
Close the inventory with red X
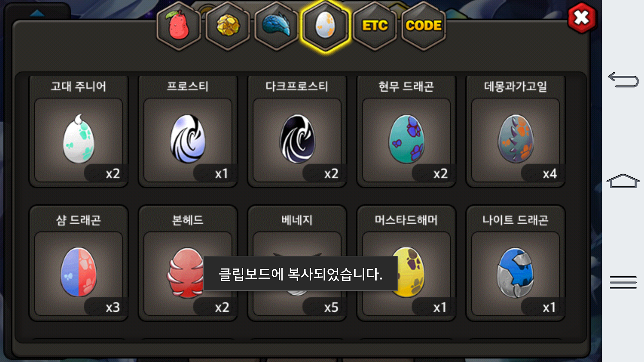pyautogui.click(x=582, y=17)
